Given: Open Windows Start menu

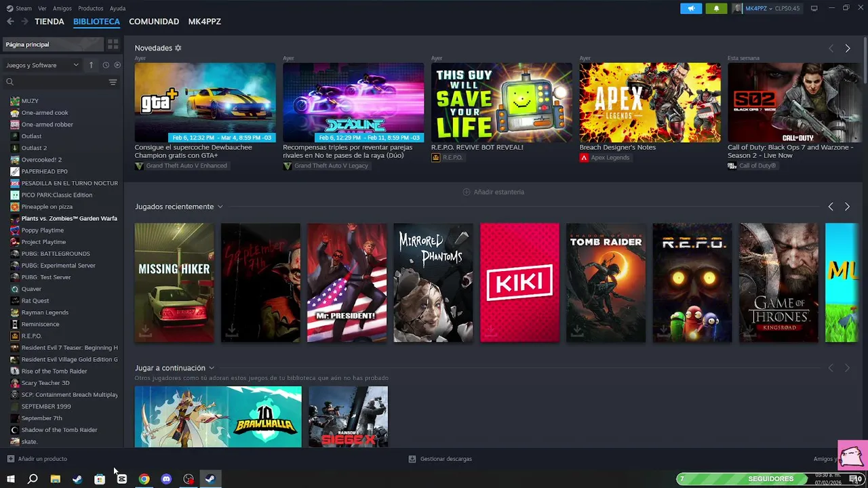Looking at the screenshot, I should point(11,479).
